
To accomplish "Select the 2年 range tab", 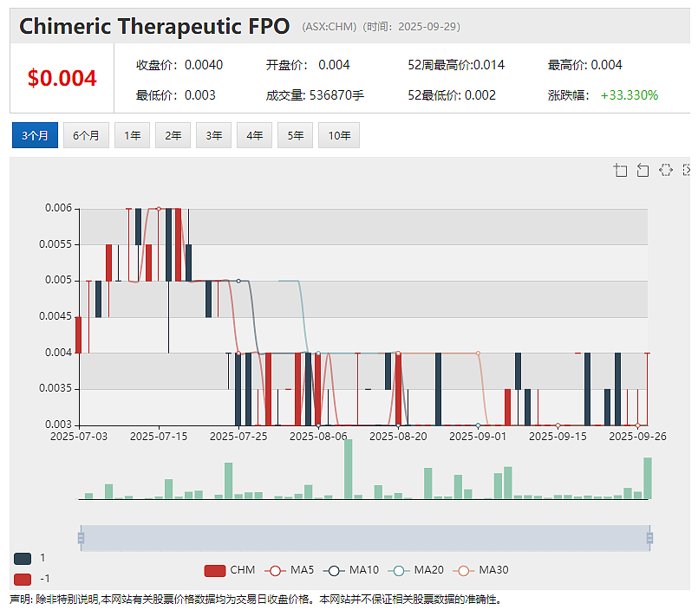I will [173, 135].
